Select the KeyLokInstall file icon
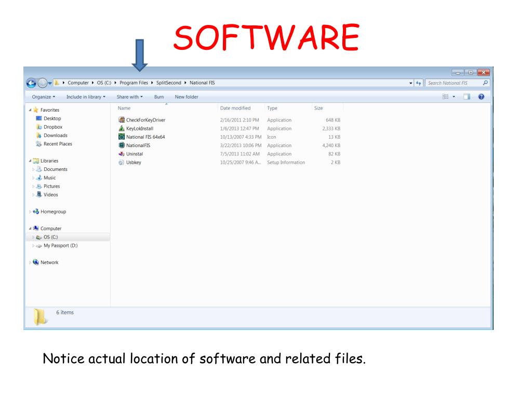 [x=122, y=128]
